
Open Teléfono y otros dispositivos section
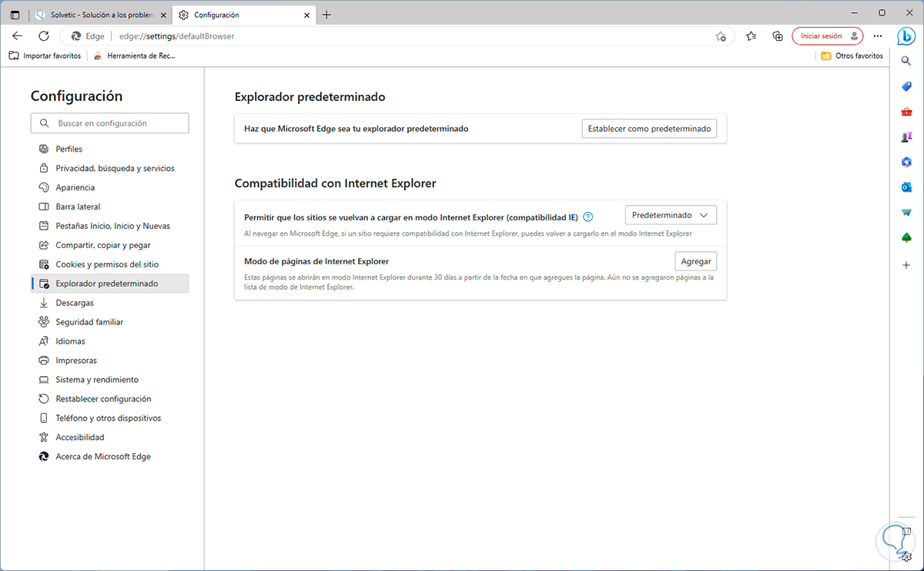point(109,418)
